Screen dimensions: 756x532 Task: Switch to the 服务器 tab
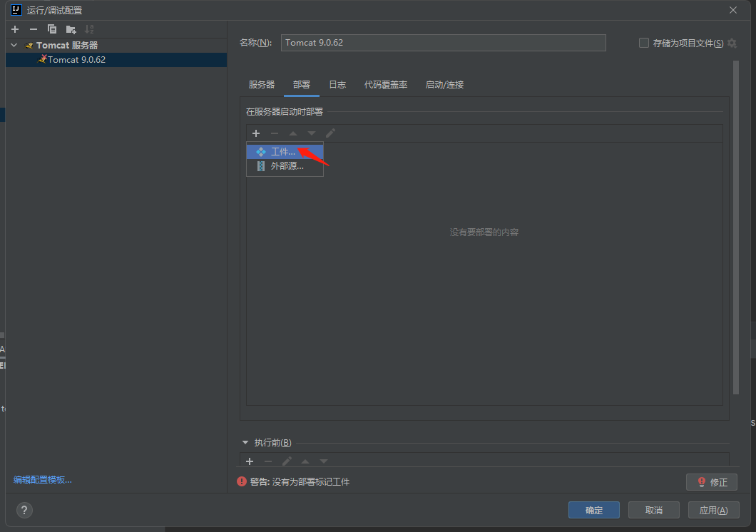pyautogui.click(x=262, y=85)
